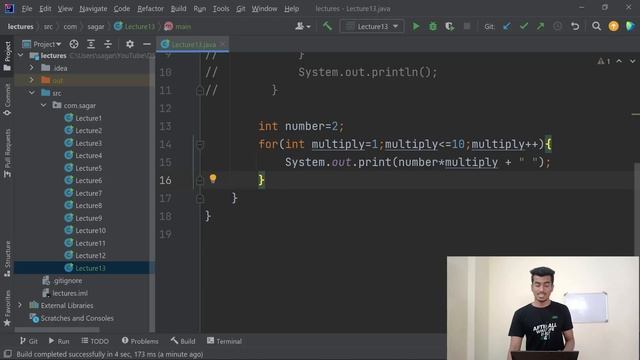This screenshot has width=640, height=360.
Task: Hide the Project tool window
Action: click(147, 44)
